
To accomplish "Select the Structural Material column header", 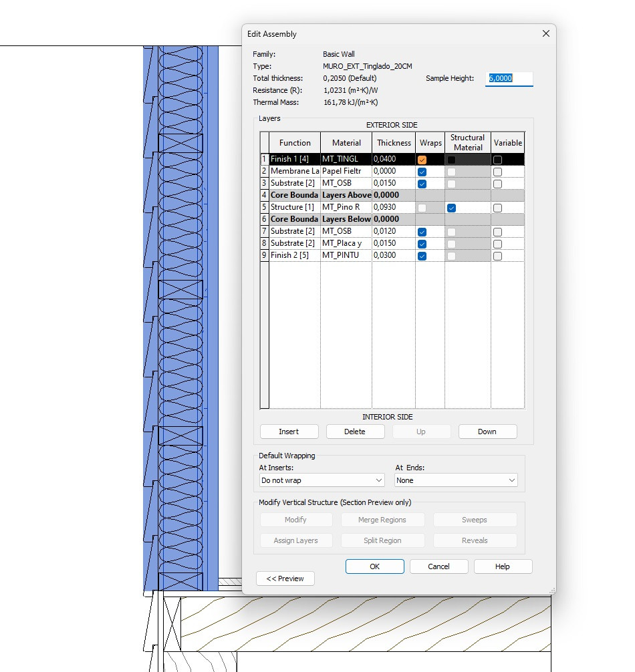I will (x=468, y=143).
